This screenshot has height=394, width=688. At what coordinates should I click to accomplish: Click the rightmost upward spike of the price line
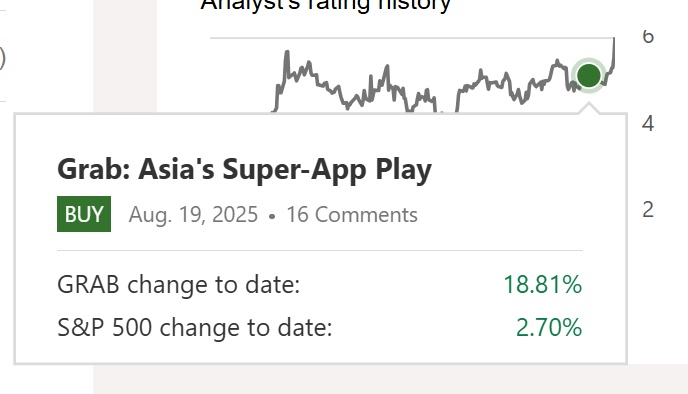(x=614, y=48)
